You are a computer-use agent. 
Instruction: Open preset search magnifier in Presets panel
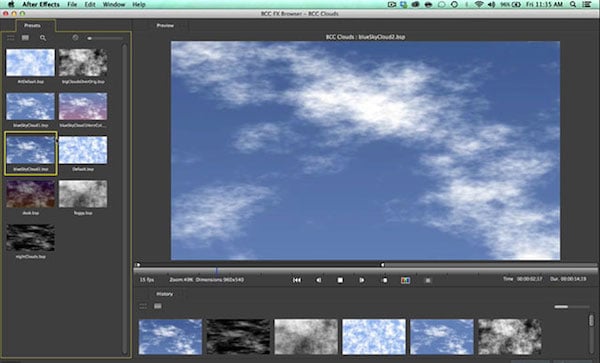(x=43, y=38)
